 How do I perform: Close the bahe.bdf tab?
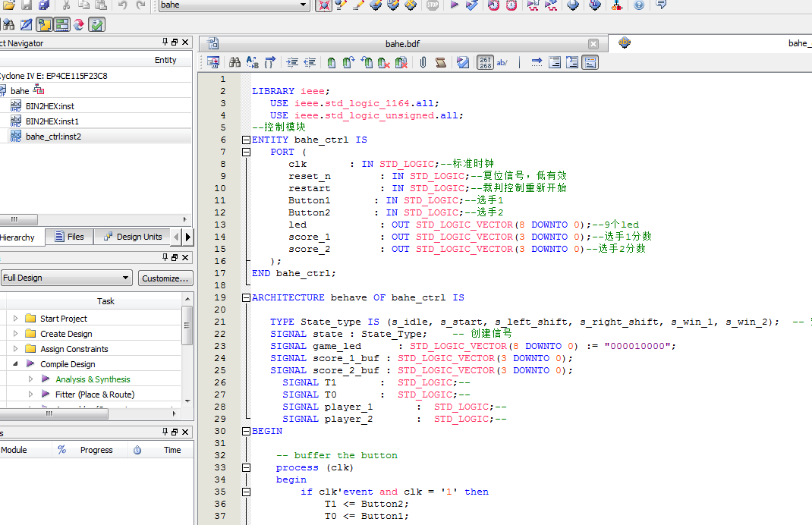pos(593,44)
